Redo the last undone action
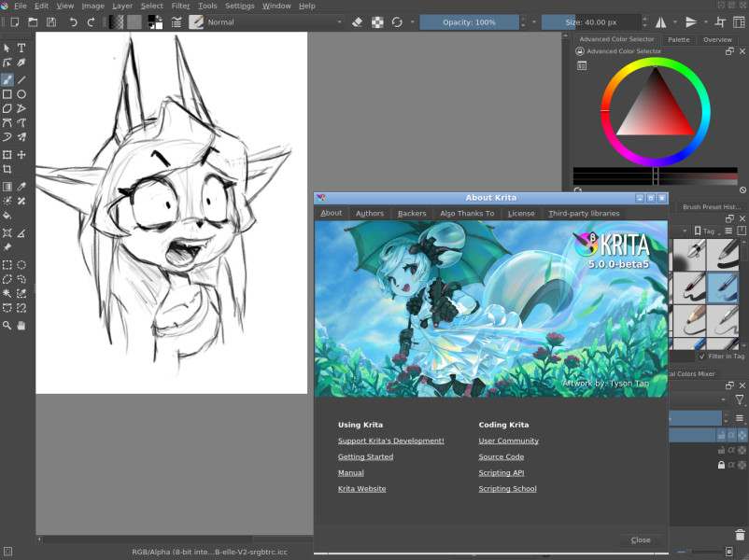Image resolution: width=749 pixels, height=560 pixels. [x=91, y=22]
